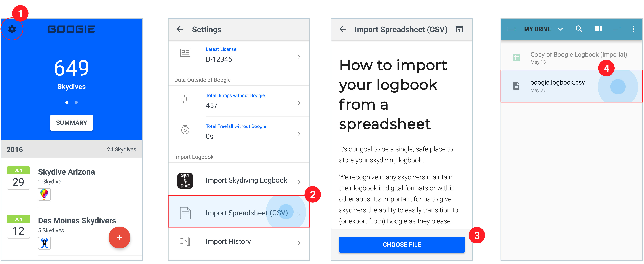This screenshot has width=644, height=264.
Task: Select the first page indicator dot
Action: 67,102
